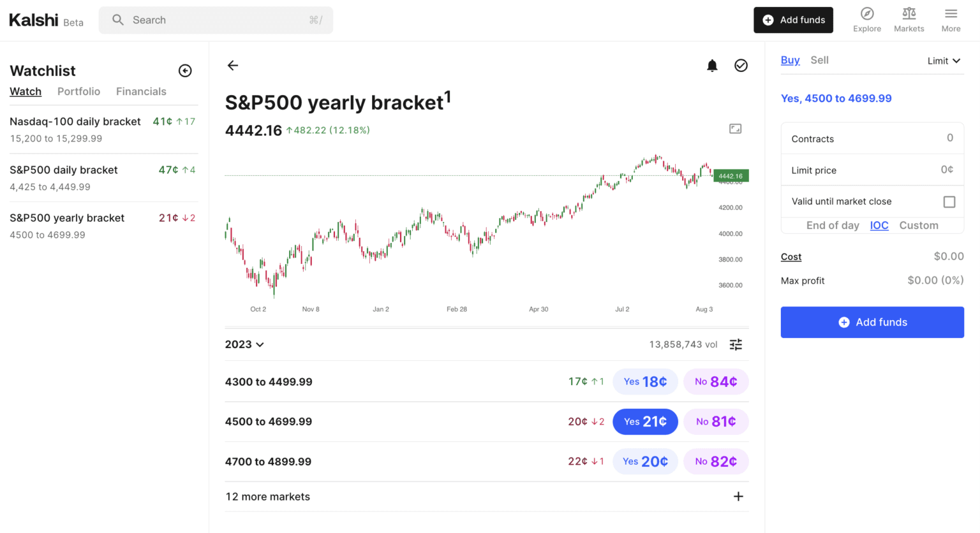Open the market filter settings beside volume
This screenshot has height=533, width=980.
click(736, 344)
